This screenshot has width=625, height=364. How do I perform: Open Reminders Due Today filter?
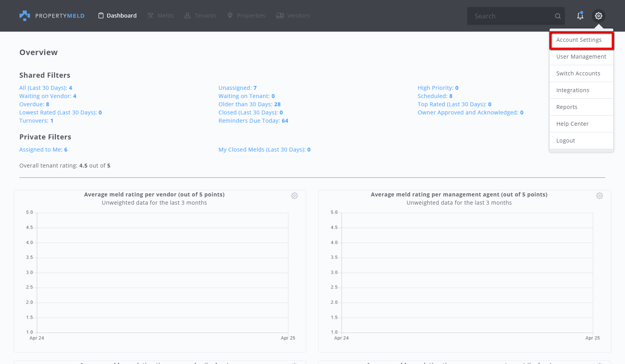click(253, 121)
